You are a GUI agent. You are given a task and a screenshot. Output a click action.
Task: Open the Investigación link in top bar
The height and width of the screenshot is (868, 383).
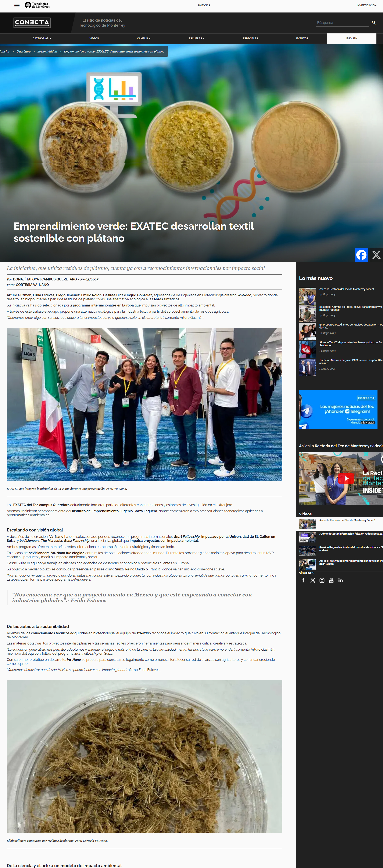pyautogui.click(x=366, y=5)
